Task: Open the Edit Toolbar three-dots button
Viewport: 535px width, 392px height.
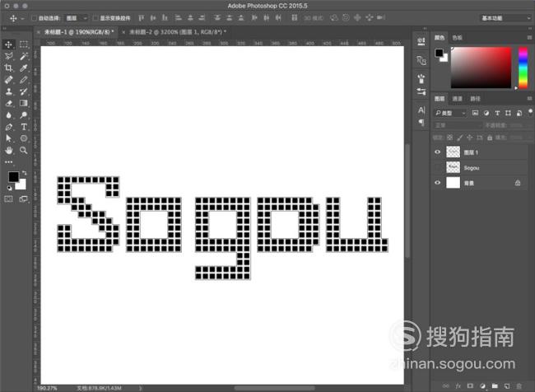Action: click(x=8, y=162)
